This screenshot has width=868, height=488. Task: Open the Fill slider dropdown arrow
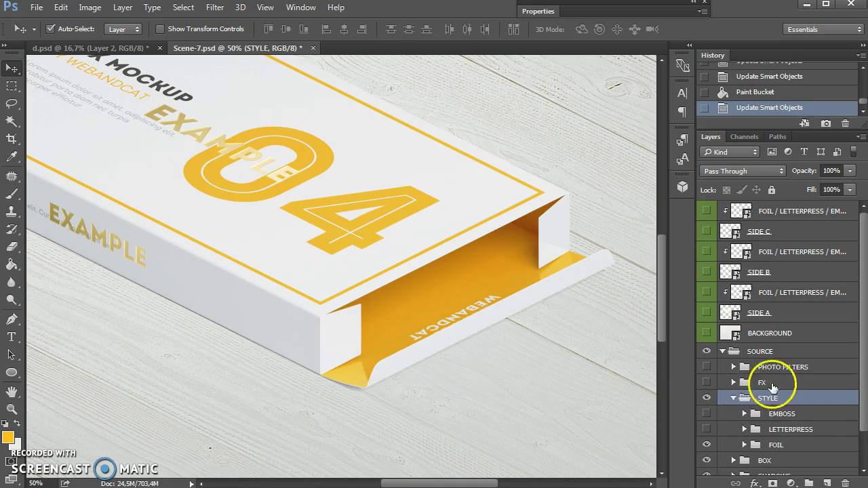point(850,190)
